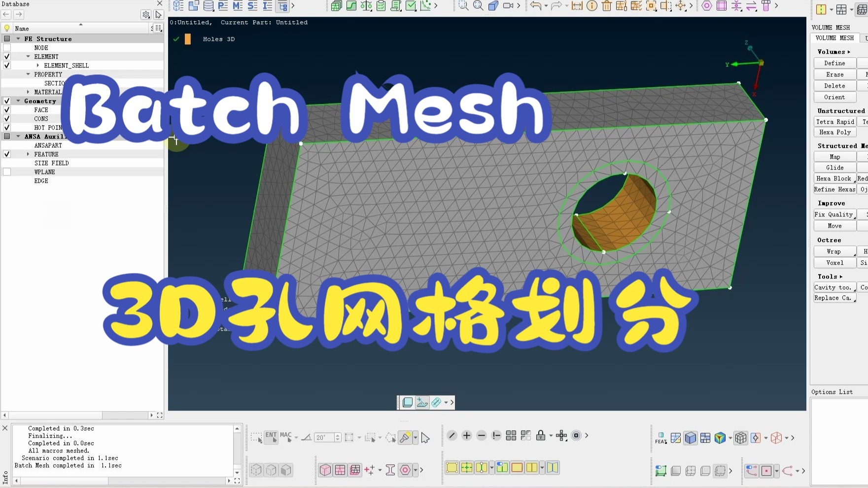Click the redo arrow icon
This screenshot has height=488, width=868.
[x=556, y=6]
